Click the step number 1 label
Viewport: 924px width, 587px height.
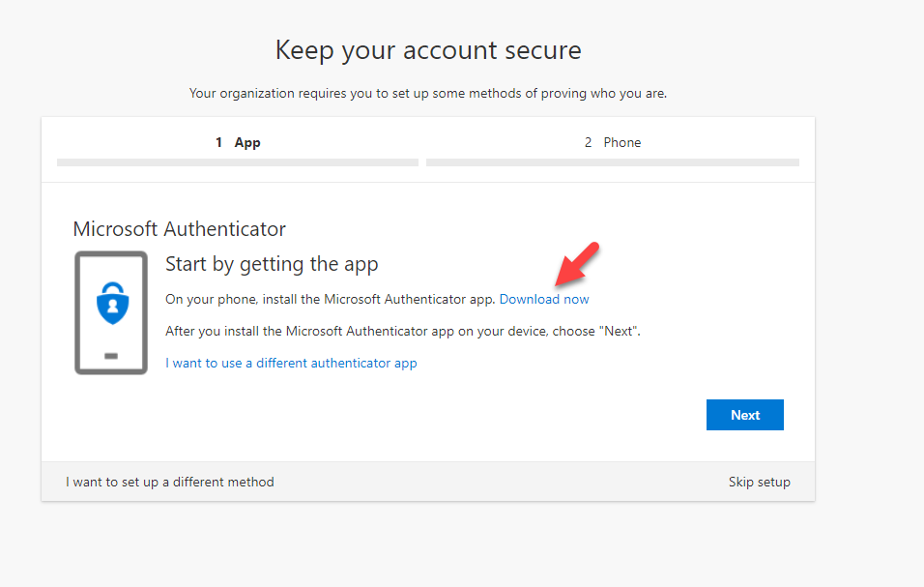219,142
